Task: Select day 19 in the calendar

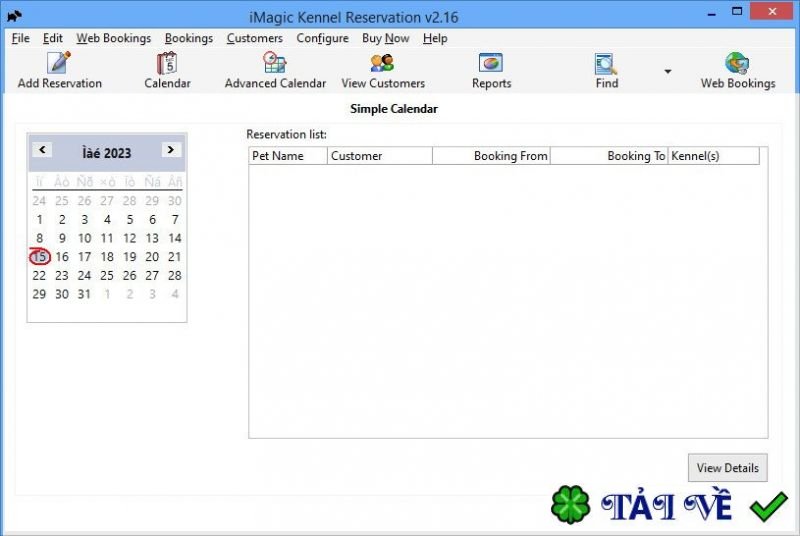Action: tap(130, 257)
